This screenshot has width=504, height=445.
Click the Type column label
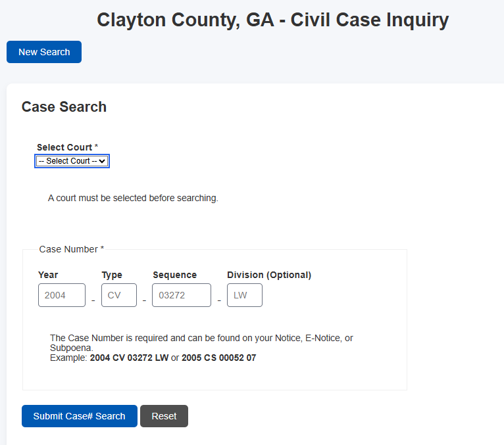click(x=112, y=275)
